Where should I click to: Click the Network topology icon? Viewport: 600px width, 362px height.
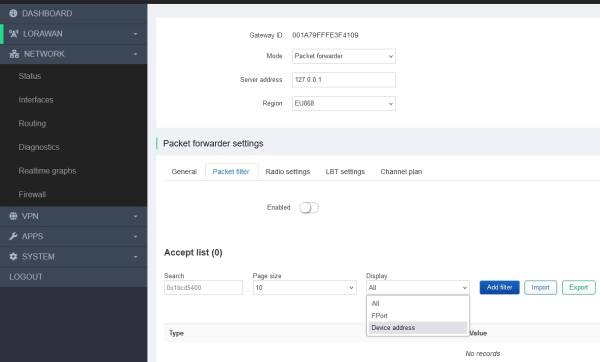14,54
